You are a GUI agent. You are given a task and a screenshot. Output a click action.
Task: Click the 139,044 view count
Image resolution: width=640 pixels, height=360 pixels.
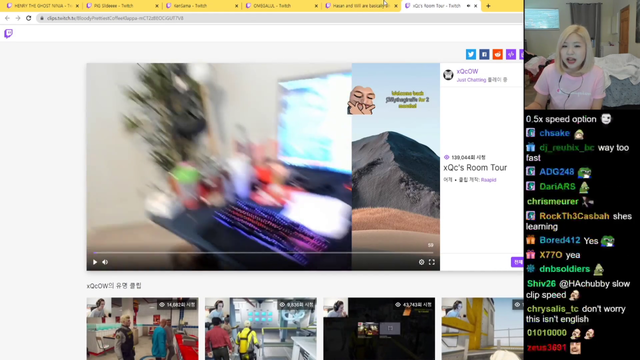click(465, 157)
